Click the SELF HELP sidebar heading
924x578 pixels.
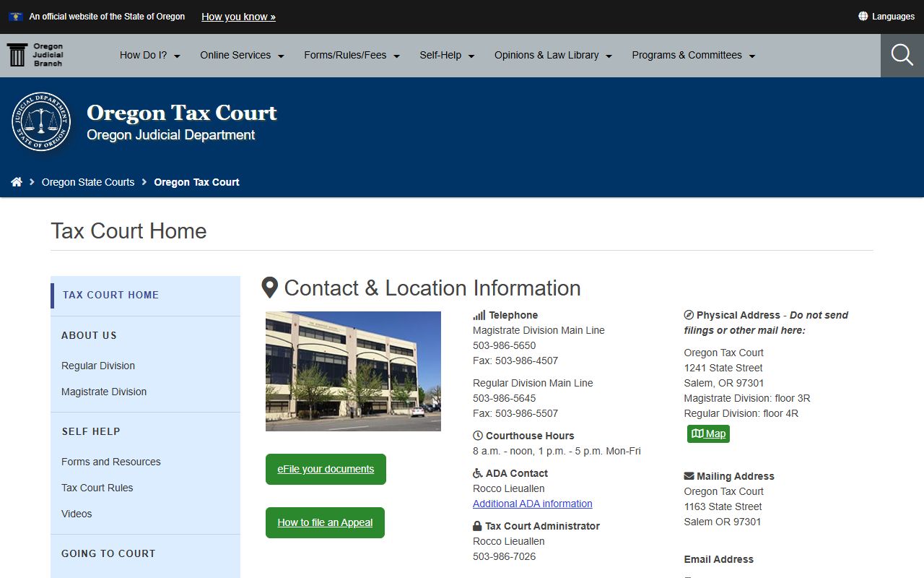[x=91, y=431]
